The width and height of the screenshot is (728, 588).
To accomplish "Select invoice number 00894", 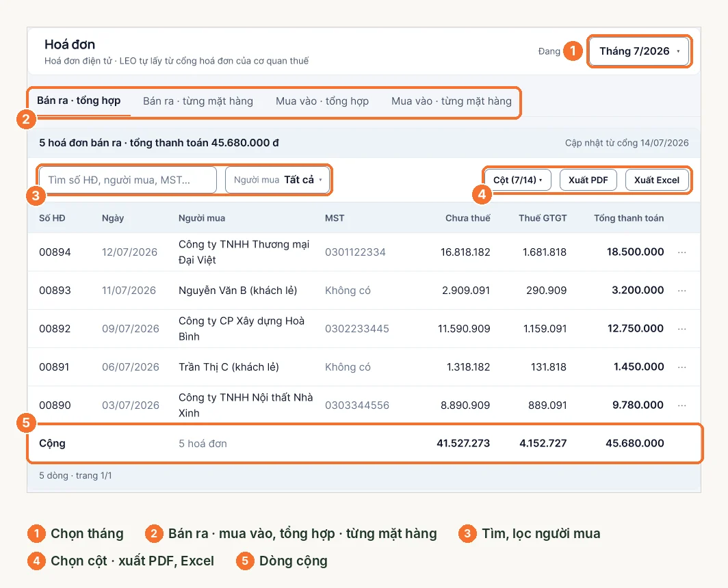I will click(55, 252).
